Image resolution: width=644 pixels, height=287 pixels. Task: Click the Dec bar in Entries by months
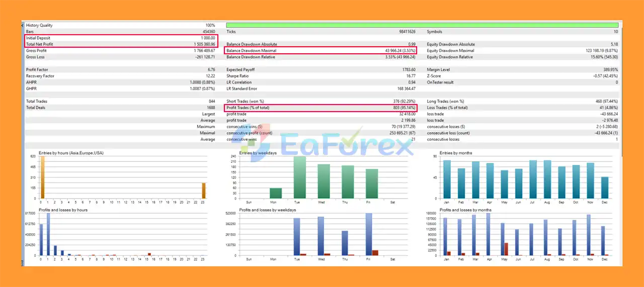click(x=605, y=187)
